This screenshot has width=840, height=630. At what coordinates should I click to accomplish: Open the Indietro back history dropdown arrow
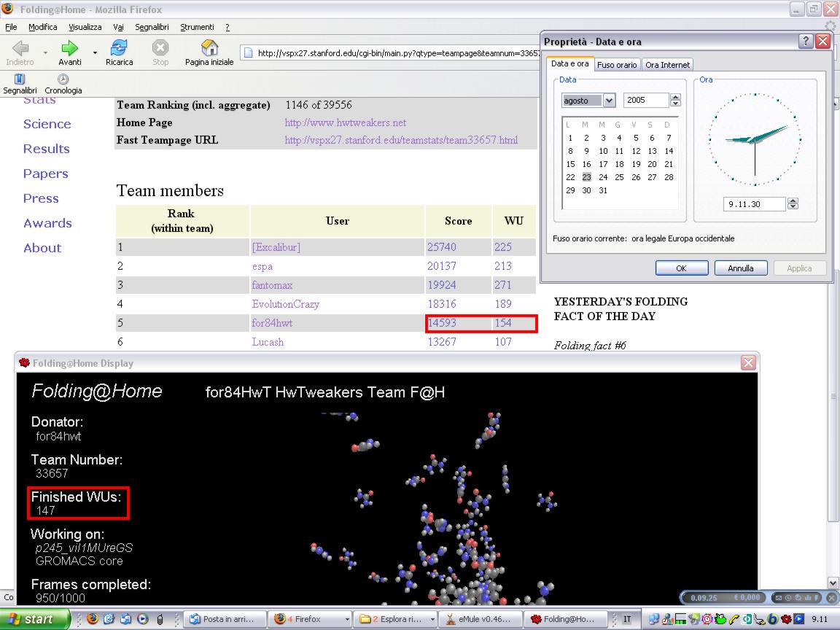[45, 52]
